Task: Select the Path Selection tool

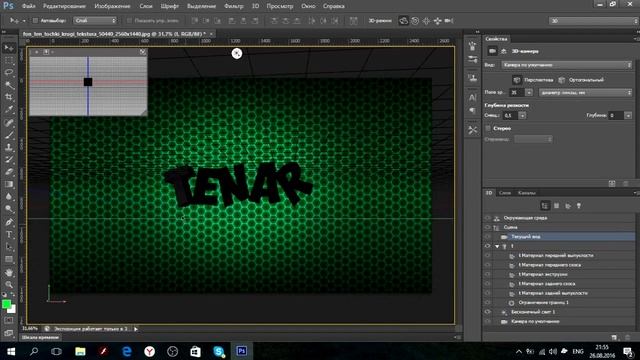Action: pos(9,247)
